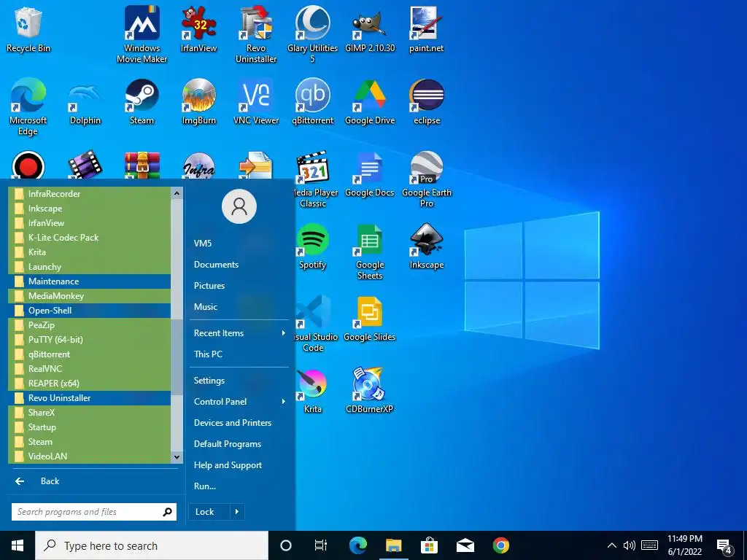Click the programs list scrollbar thumb
The height and width of the screenshot is (560, 747).
(177, 357)
